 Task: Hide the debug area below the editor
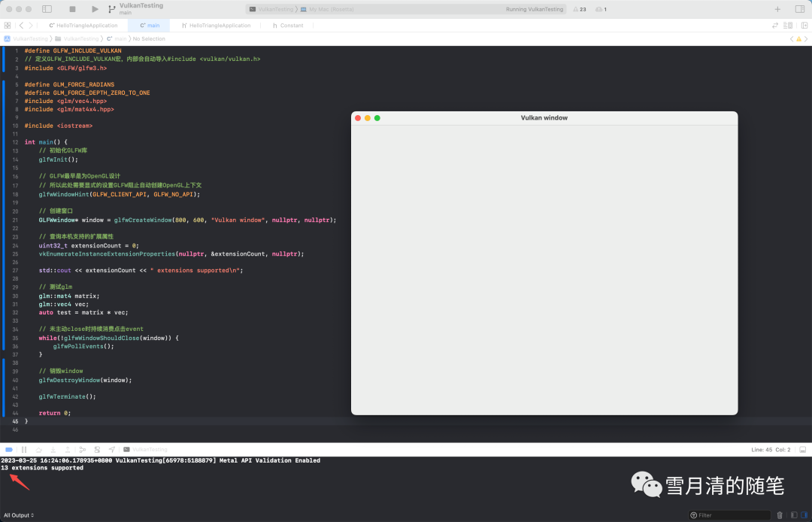(x=802, y=449)
